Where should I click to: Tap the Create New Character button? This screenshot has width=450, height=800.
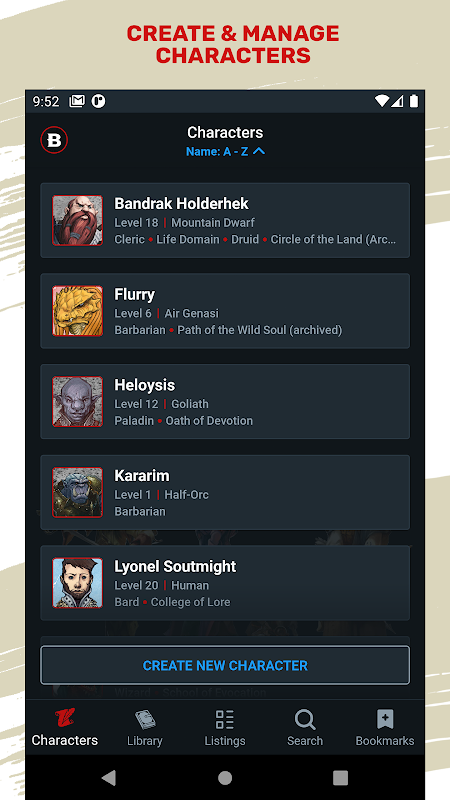[225, 665]
